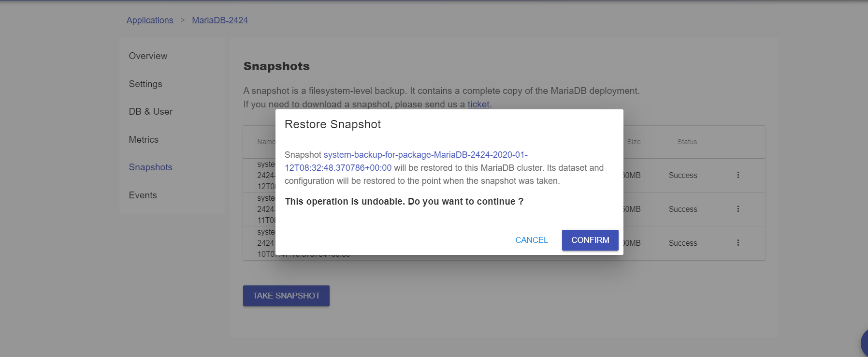Click the Take Snapshot button
Viewport: 868px width, 357px height.
[x=286, y=296]
